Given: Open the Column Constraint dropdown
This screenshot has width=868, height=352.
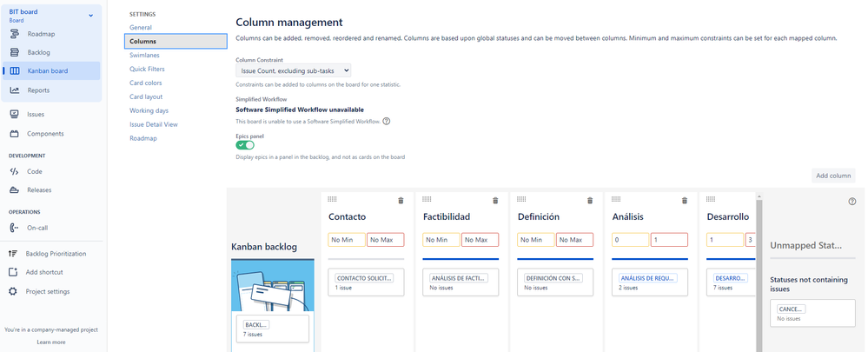Looking at the screenshot, I should pyautogui.click(x=293, y=70).
